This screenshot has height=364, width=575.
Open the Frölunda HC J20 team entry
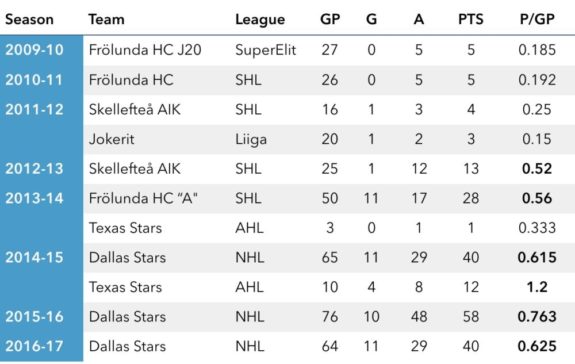point(145,50)
